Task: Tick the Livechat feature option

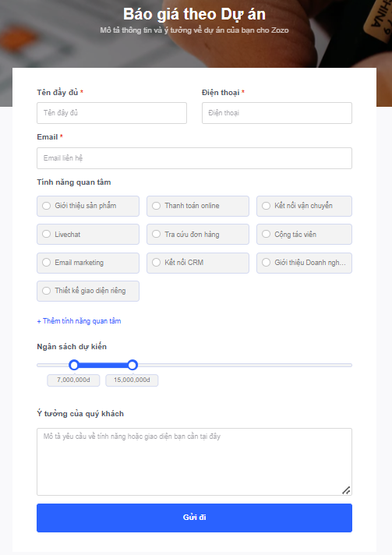Action: coord(88,235)
